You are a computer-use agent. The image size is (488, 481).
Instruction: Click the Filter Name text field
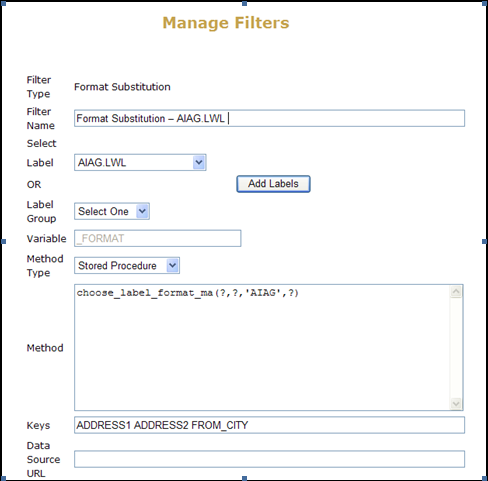click(x=269, y=118)
